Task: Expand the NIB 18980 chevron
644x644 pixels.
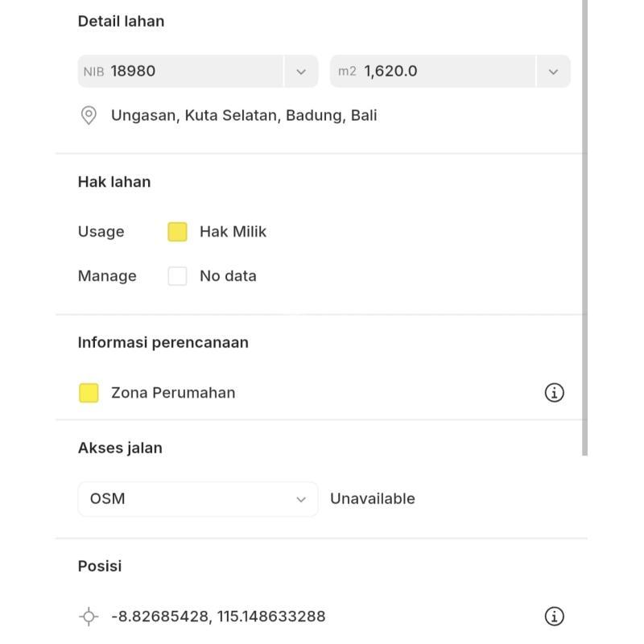Action: [x=301, y=72]
